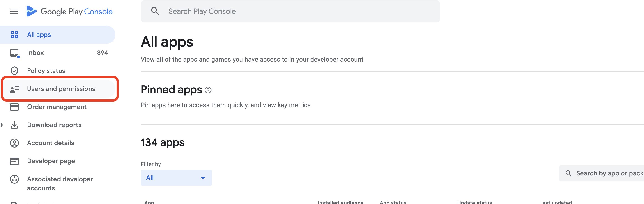
Task: Open Inbox with 894 messages
Action: [x=35, y=53]
